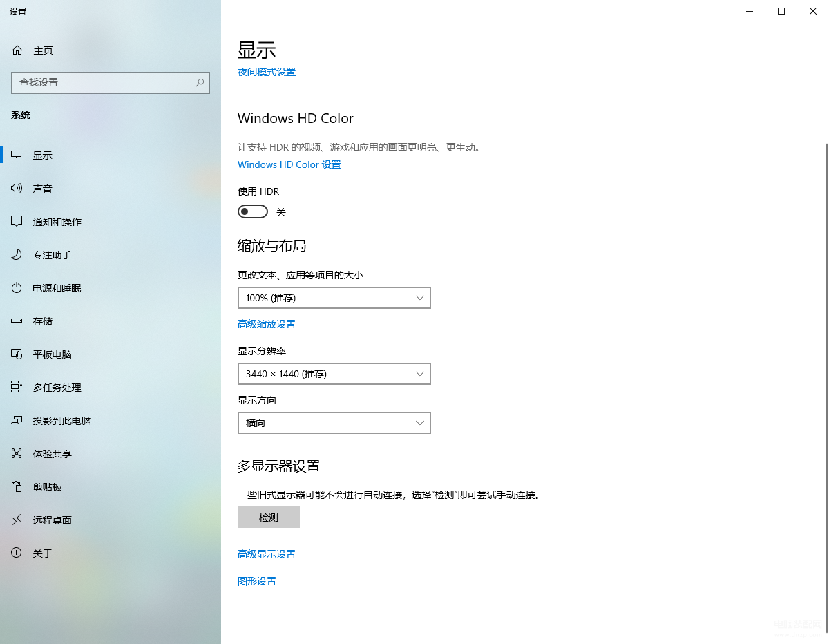Open the 关于 settings page
This screenshot has height=644, width=829.
pos(111,553)
